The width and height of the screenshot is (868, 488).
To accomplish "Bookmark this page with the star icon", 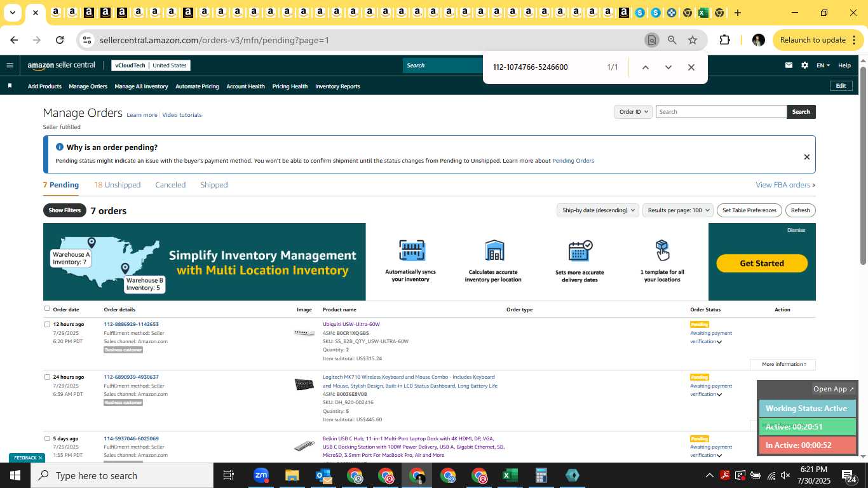I will 693,40.
